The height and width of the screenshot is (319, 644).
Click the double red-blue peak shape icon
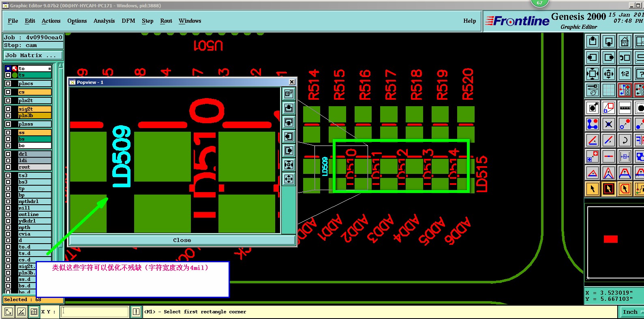coord(609,173)
